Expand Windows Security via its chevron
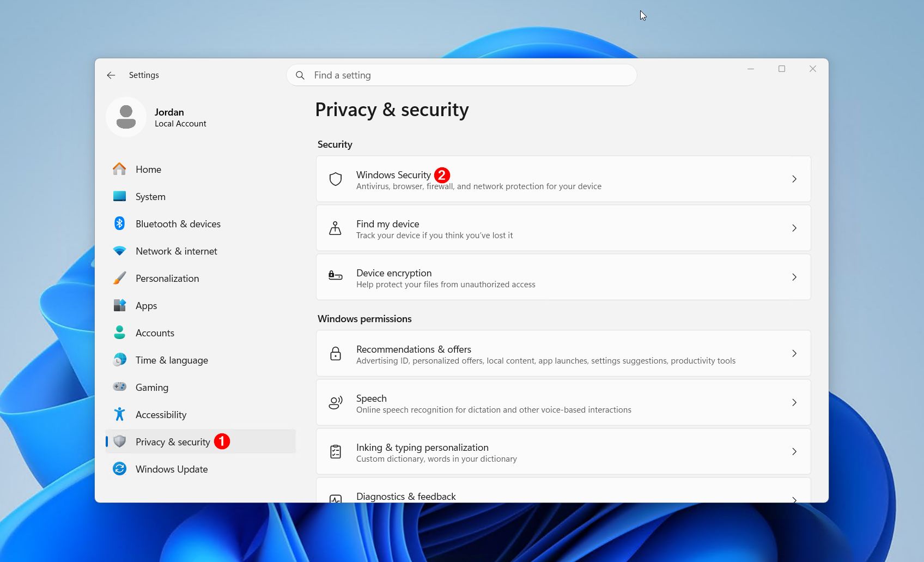This screenshot has width=924, height=562. tap(794, 179)
